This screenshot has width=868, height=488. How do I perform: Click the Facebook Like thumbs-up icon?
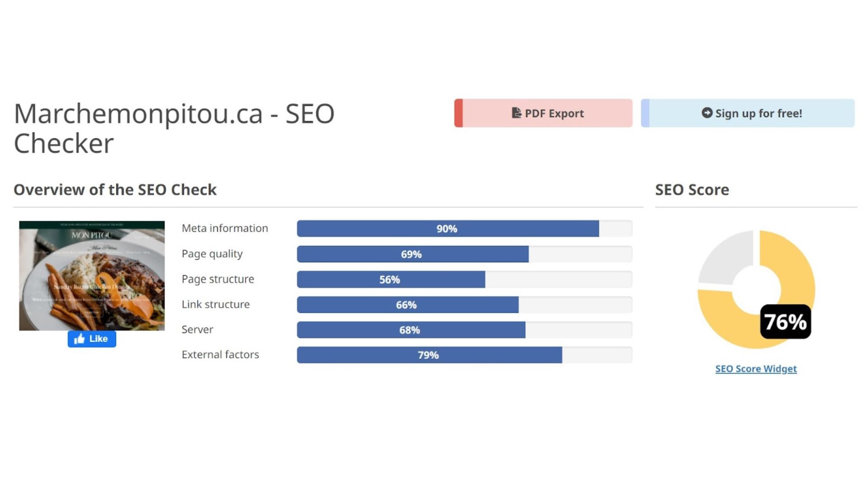tap(80, 339)
